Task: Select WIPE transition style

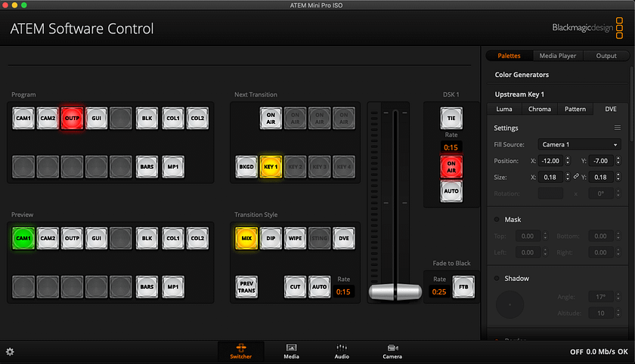Action: (296, 238)
